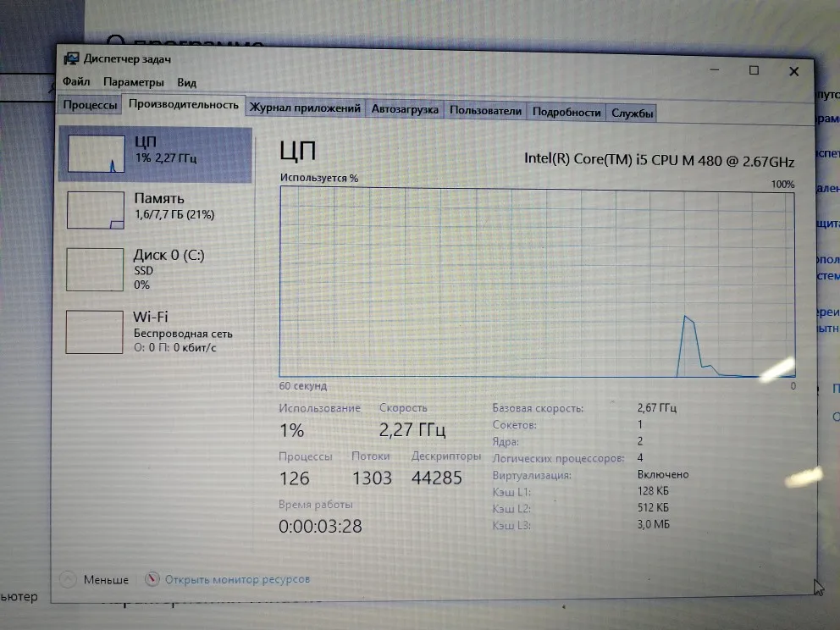Image resolution: width=840 pixels, height=630 pixels.
Task: Click the Память mini graph thumbnail
Action: tap(96, 210)
